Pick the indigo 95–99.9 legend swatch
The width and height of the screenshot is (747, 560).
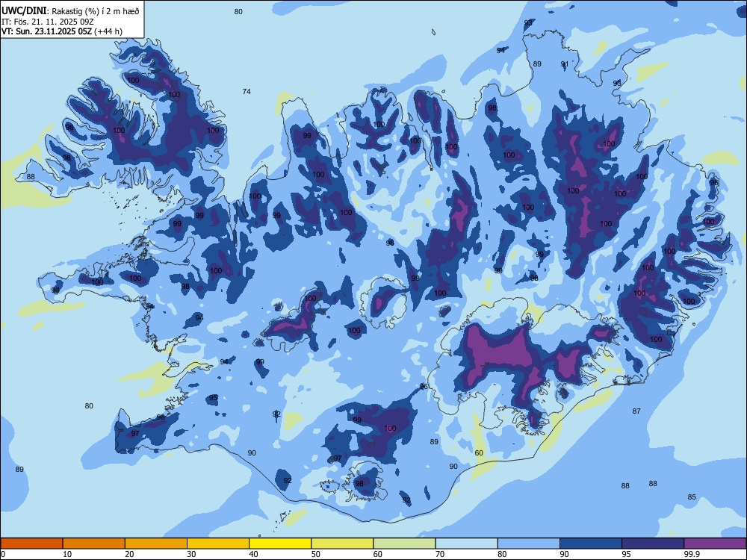click(653, 544)
